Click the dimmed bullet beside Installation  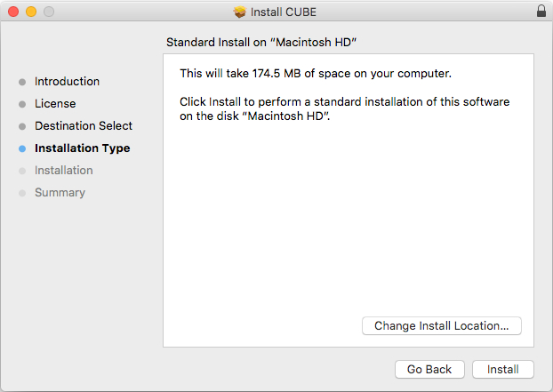22,171
